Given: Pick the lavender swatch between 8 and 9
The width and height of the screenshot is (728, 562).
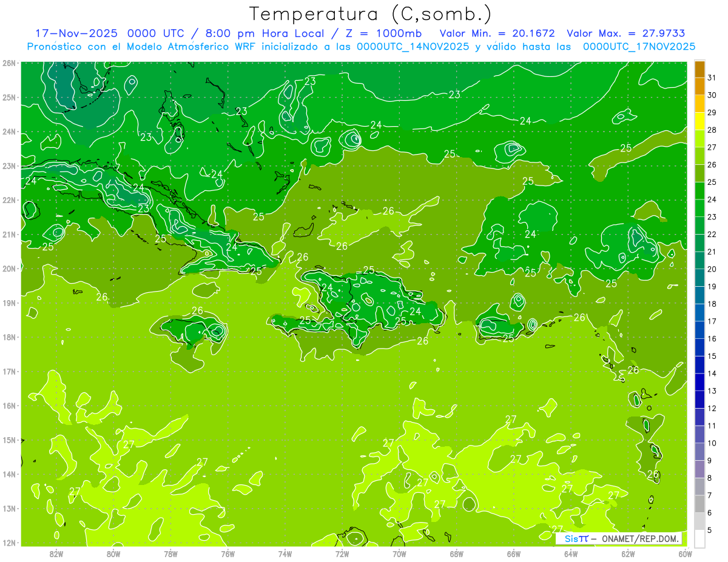Looking at the screenshot, I should click(699, 469).
